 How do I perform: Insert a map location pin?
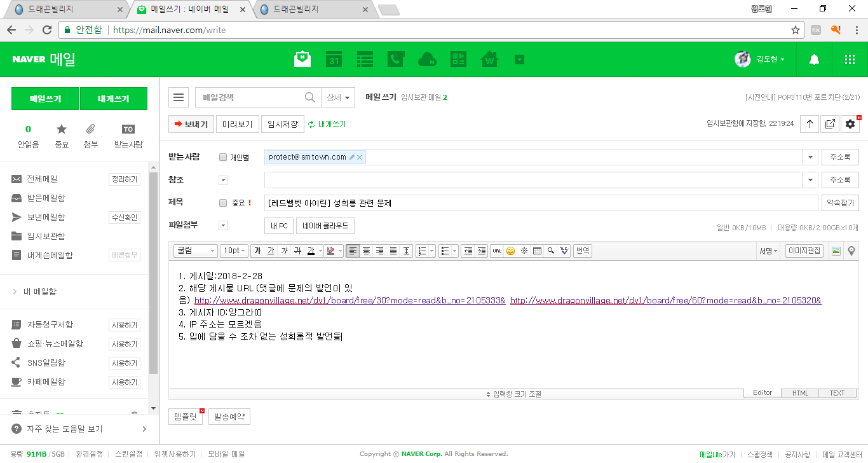point(851,251)
